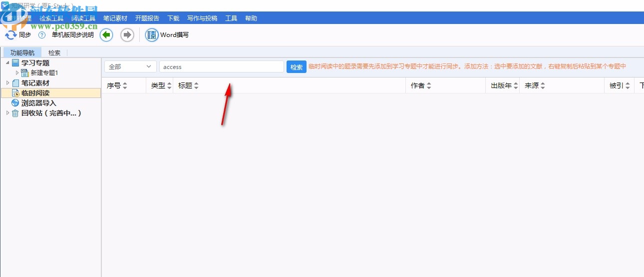Go back with the green left arrow
The width and height of the screenshot is (644, 277).
106,35
